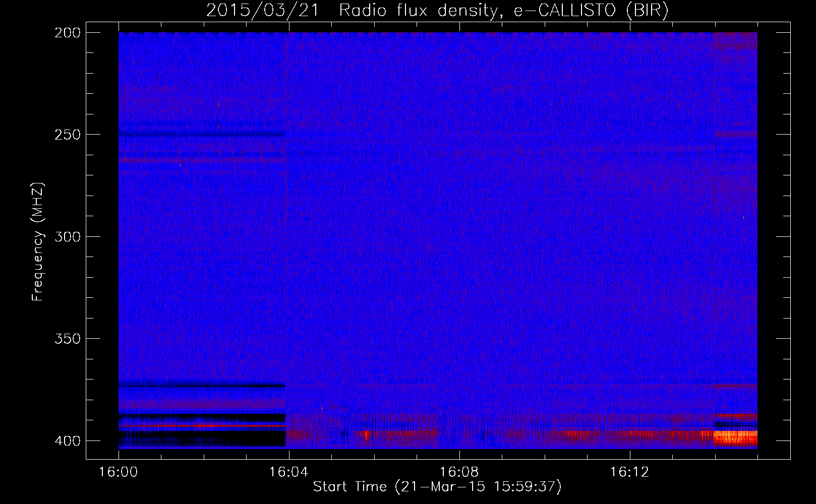Screen dimensions: 816x504
Task: Click the 16:04 time tick label
Action: tap(288, 472)
